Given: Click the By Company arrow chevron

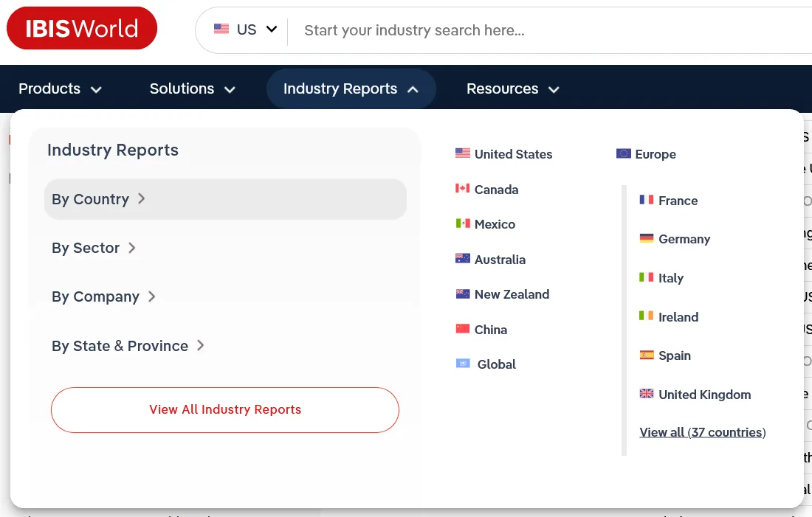Looking at the screenshot, I should [151, 296].
